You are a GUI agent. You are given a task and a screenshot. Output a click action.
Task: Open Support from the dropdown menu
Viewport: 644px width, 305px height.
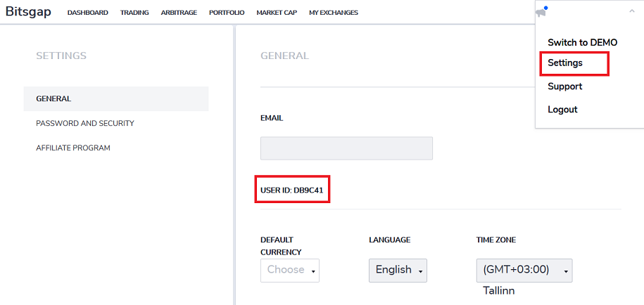564,86
